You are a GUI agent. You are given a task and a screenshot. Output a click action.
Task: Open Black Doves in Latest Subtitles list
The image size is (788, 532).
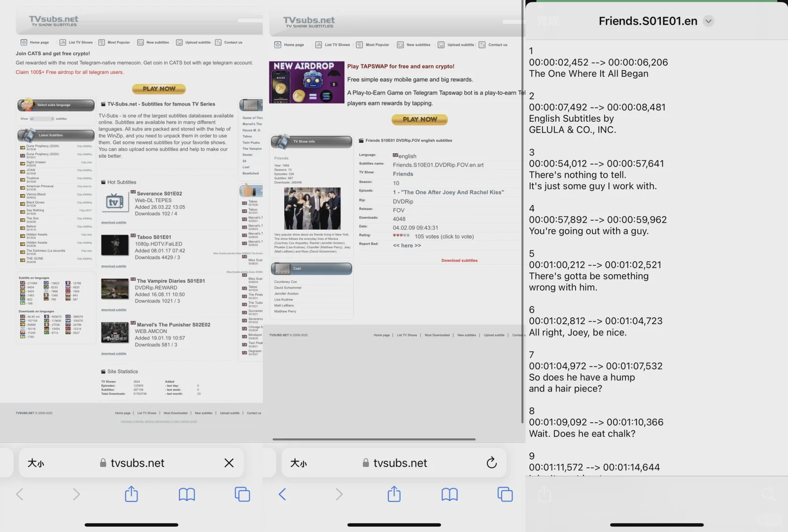[35, 202]
